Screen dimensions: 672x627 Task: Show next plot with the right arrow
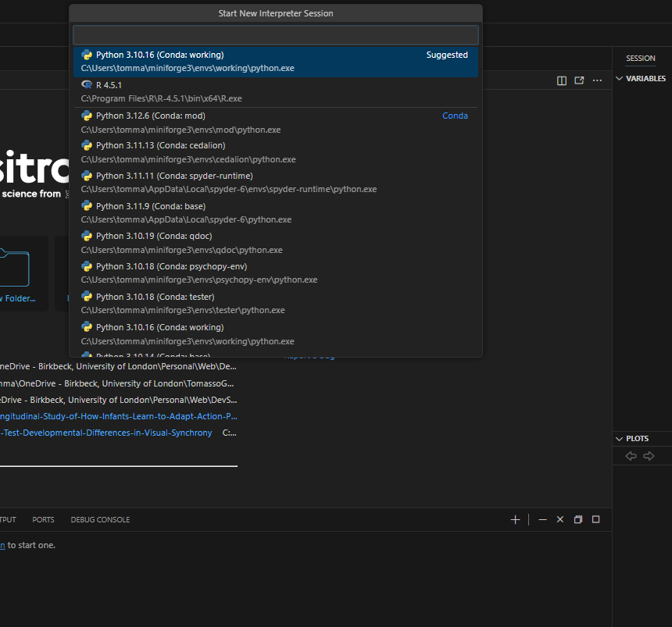649,456
